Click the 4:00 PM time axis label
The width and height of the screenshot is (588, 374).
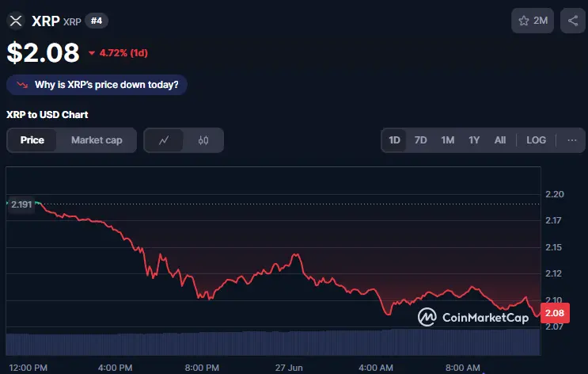tap(115, 368)
